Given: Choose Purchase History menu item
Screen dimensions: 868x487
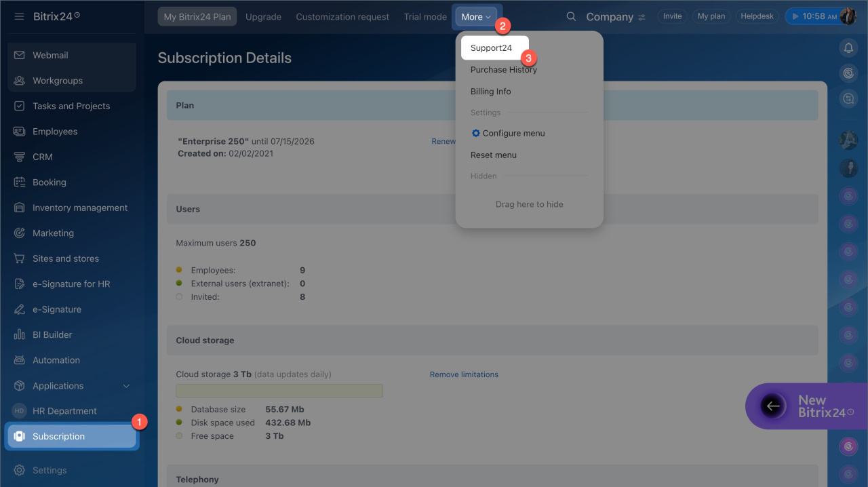Looking at the screenshot, I should coord(503,70).
